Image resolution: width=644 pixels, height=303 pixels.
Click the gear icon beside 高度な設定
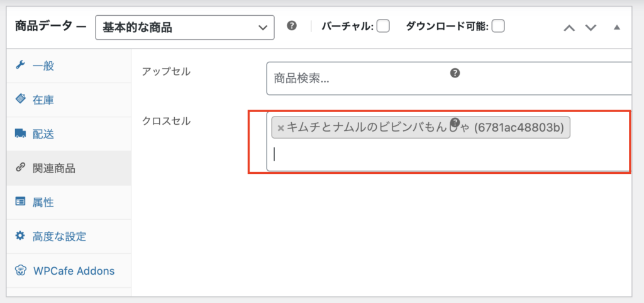pyautogui.click(x=20, y=237)
